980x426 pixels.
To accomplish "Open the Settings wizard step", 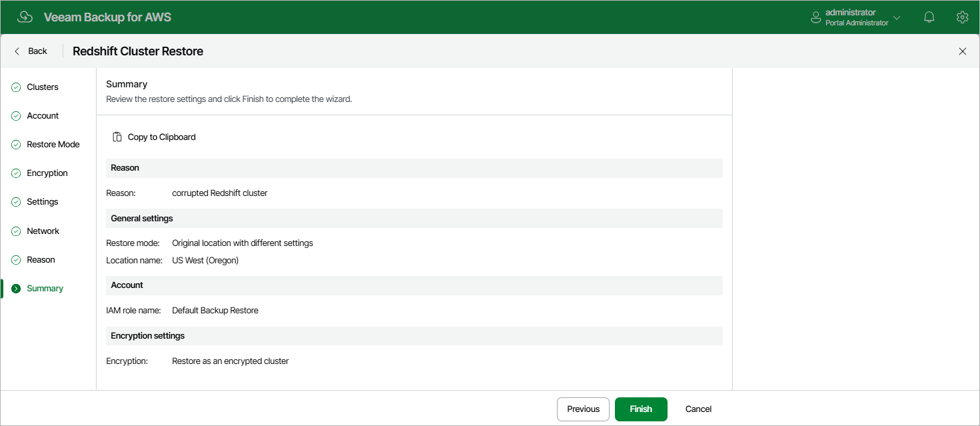I will [43, 202].
